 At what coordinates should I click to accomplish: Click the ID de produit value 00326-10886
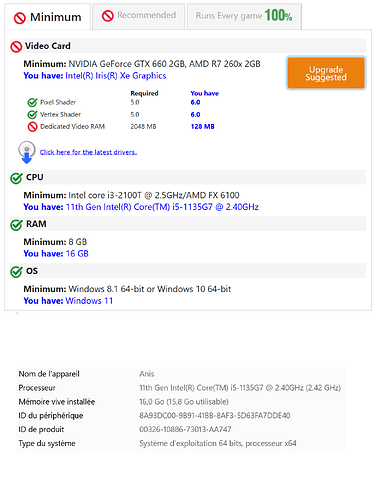coord(185,429)
